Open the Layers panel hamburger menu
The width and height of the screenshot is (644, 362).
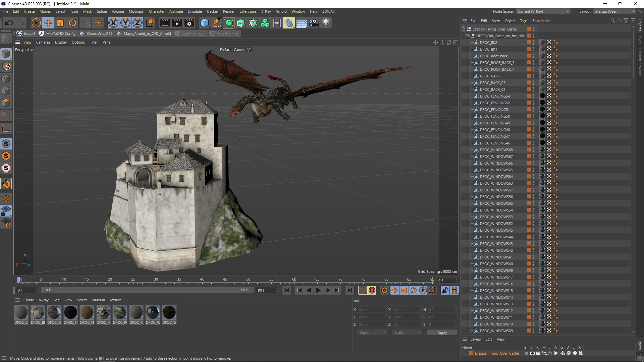point(465,339)
